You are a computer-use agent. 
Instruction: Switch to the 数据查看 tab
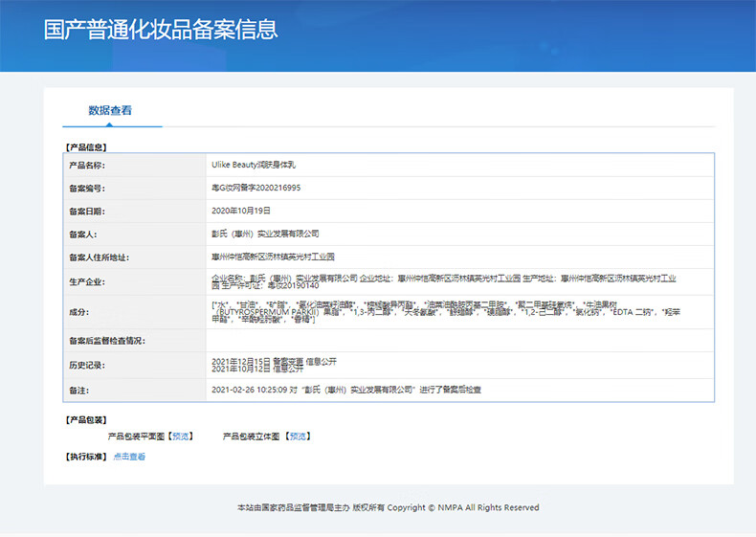(x=110, y=110)
